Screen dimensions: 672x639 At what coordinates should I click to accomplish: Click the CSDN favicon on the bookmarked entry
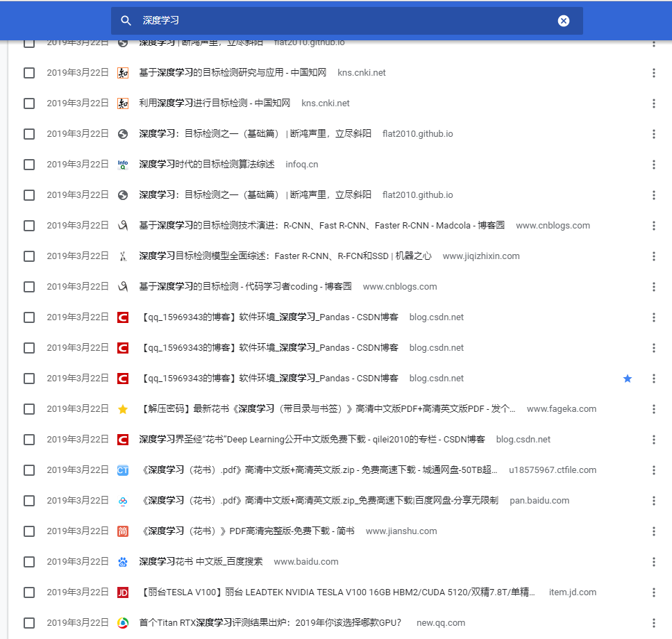pos(123,378)
